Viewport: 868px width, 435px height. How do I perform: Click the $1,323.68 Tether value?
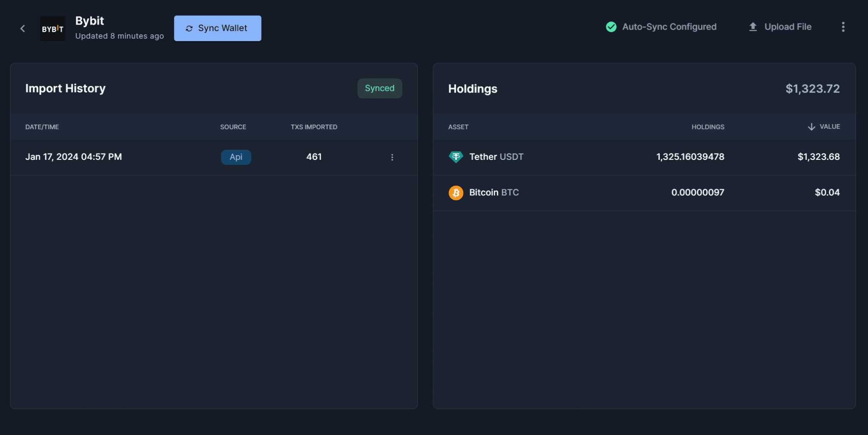[818, 157]
